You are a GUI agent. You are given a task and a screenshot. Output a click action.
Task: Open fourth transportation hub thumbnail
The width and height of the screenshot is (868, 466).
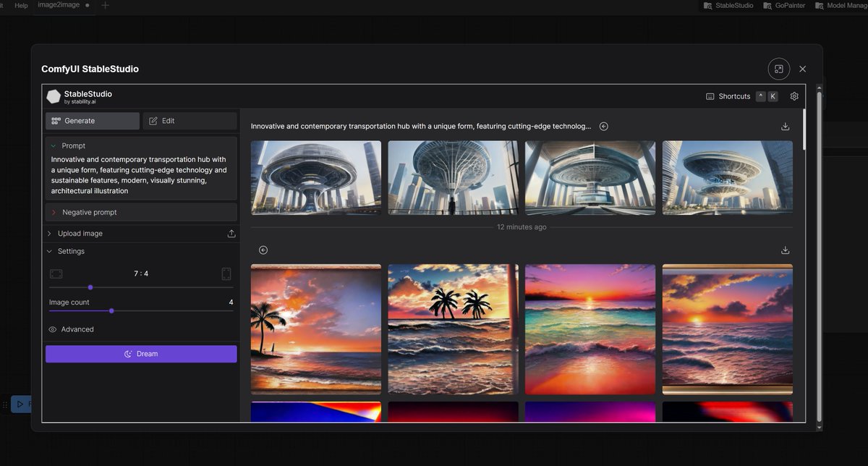728,177
